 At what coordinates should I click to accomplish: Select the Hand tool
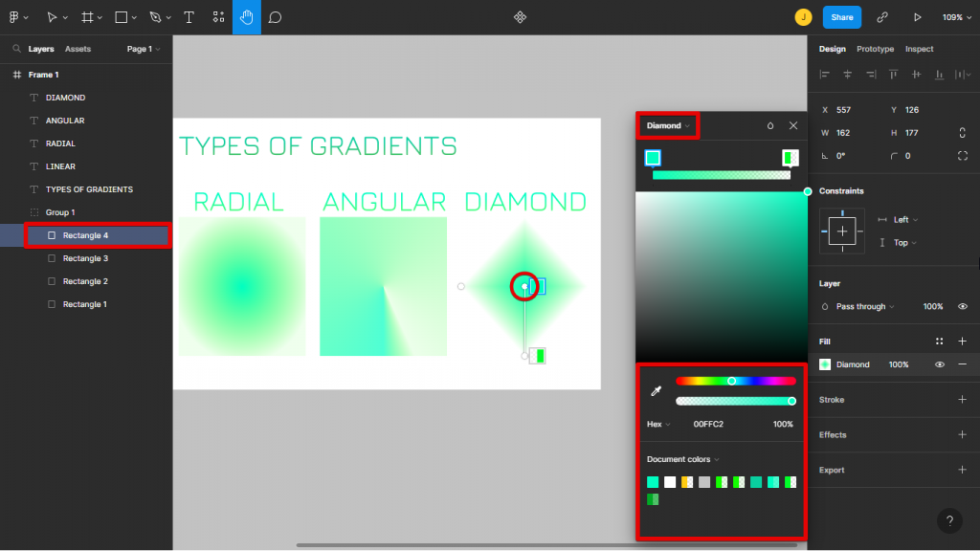[x=247, y=16]
